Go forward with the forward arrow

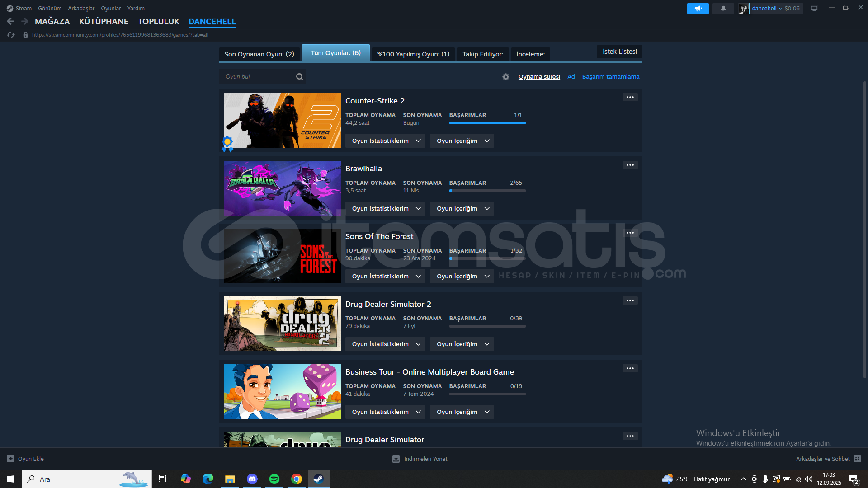25,21
